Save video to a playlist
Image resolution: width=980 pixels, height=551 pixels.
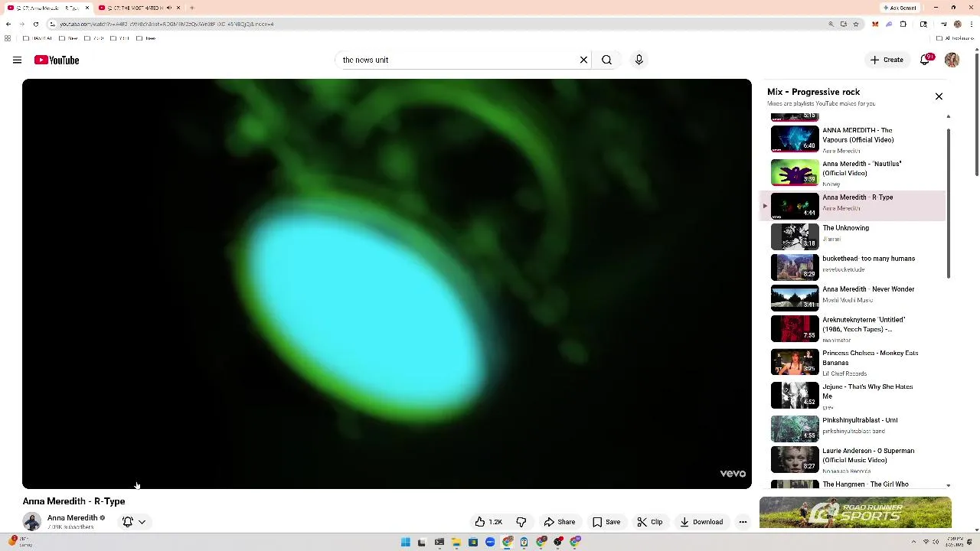click(606, 522)
